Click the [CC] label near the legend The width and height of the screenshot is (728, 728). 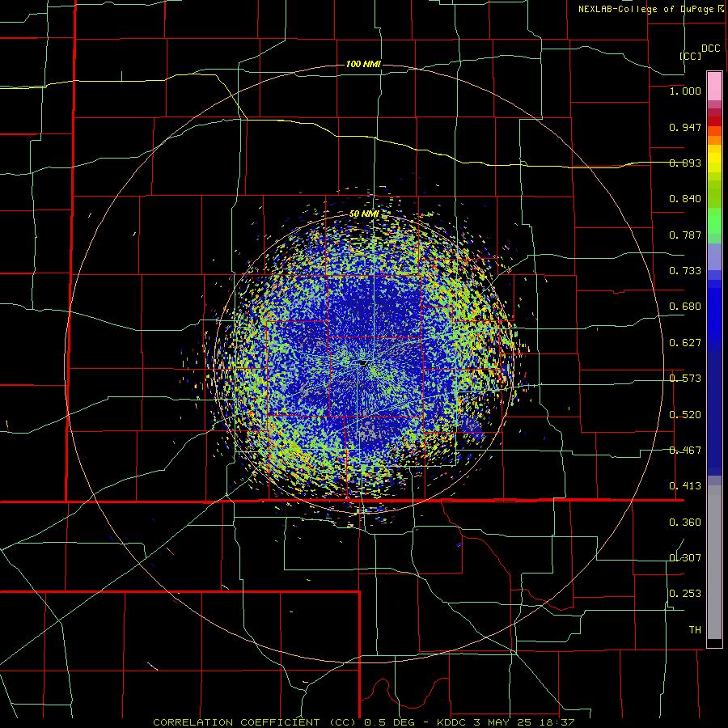(691, 56)
